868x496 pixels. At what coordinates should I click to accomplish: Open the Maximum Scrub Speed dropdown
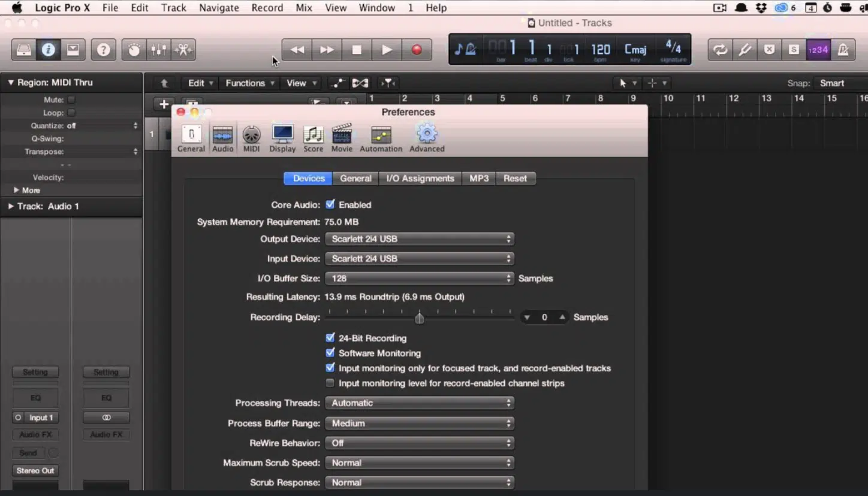tap(420, 462)
